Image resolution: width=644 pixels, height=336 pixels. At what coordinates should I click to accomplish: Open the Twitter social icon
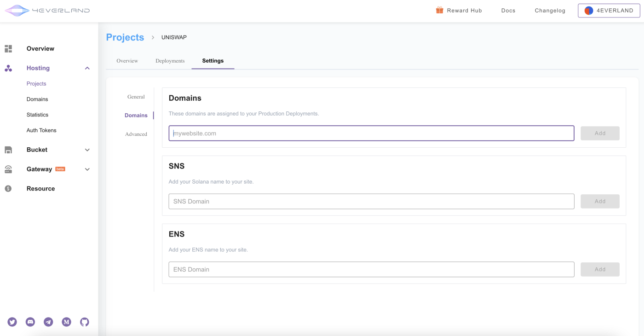pos(12,322)
